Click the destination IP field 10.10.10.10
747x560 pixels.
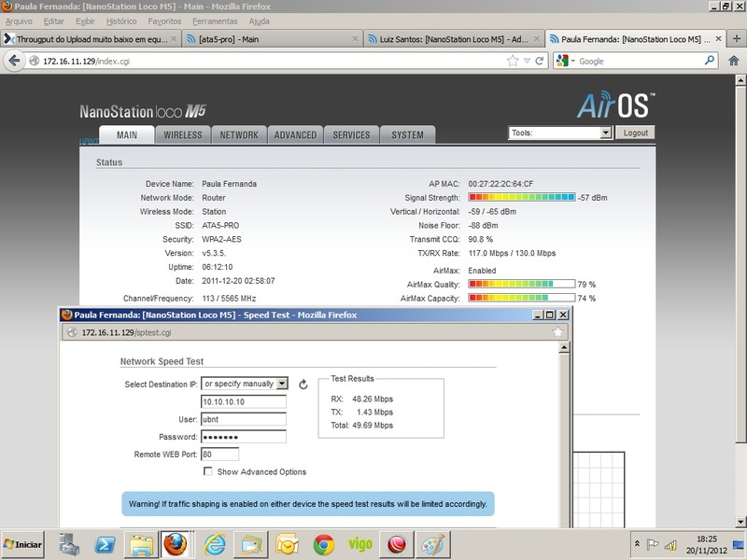(244, 401)
